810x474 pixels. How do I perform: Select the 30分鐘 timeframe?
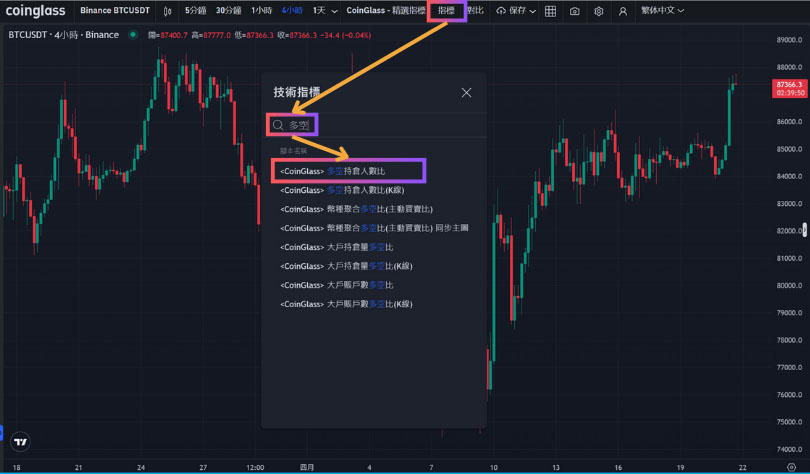(x=228, y=10)
